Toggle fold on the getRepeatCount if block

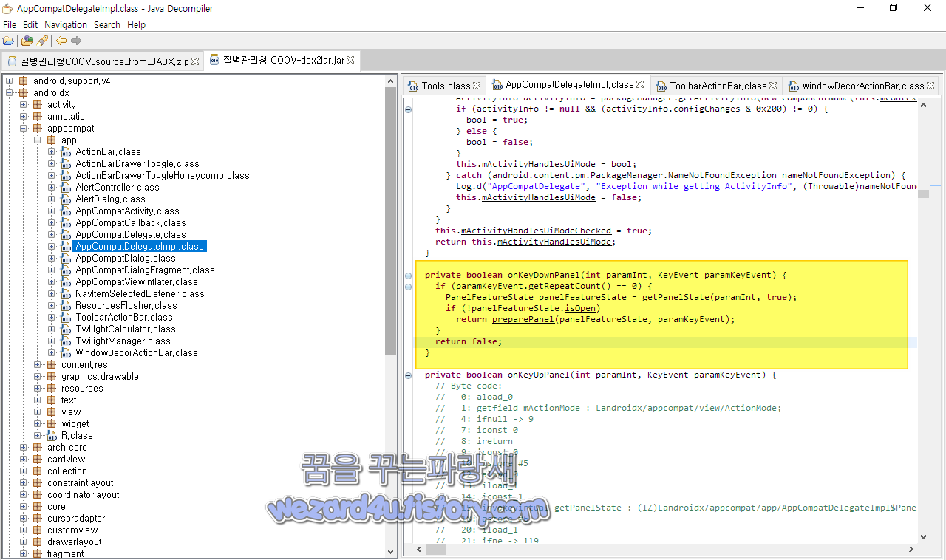pos(408,287)
